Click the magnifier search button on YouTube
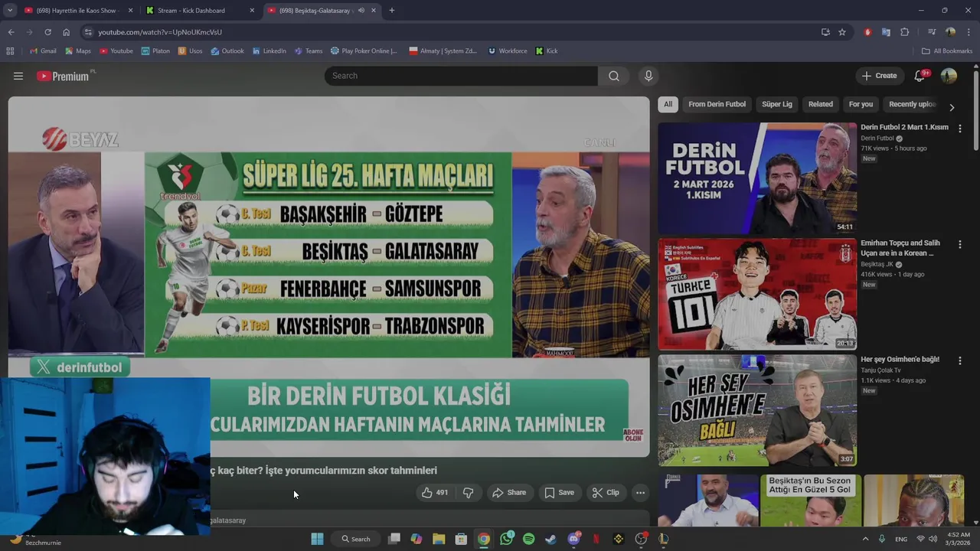 614,76
